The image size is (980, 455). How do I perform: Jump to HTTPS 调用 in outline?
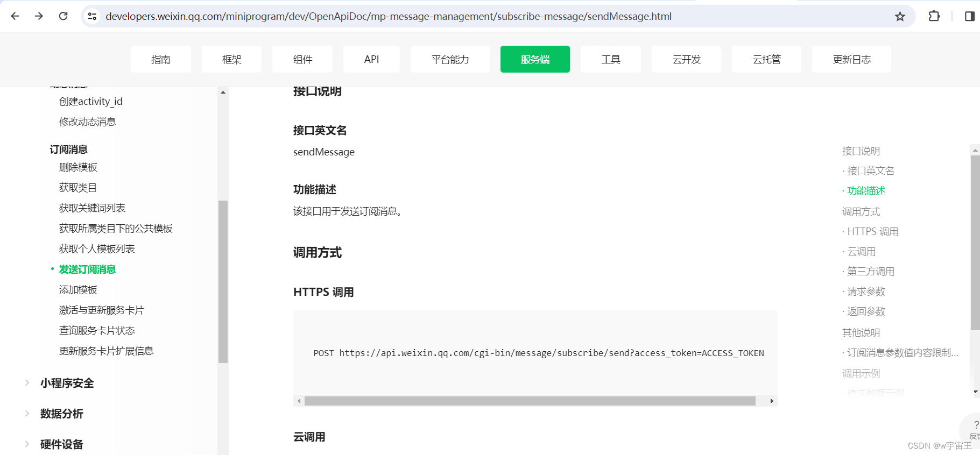(873, 232)
